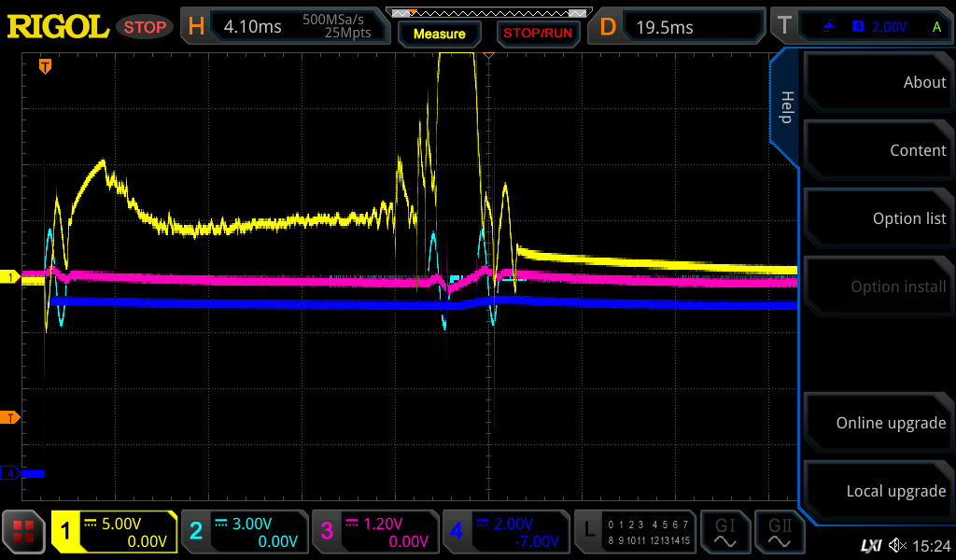Click the yellow channel 1 ground marker

(x=10, y=277)
